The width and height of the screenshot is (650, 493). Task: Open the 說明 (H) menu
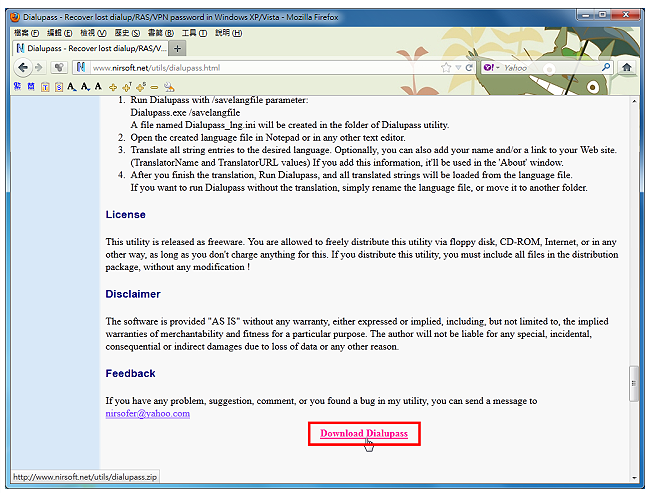pyautogui.click(x=228, y=33)
